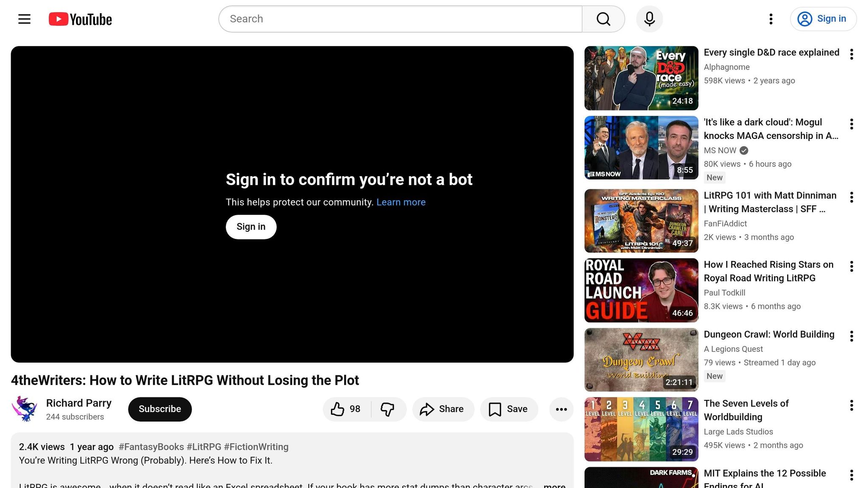Click the search magnifier button

click(603, 19)
